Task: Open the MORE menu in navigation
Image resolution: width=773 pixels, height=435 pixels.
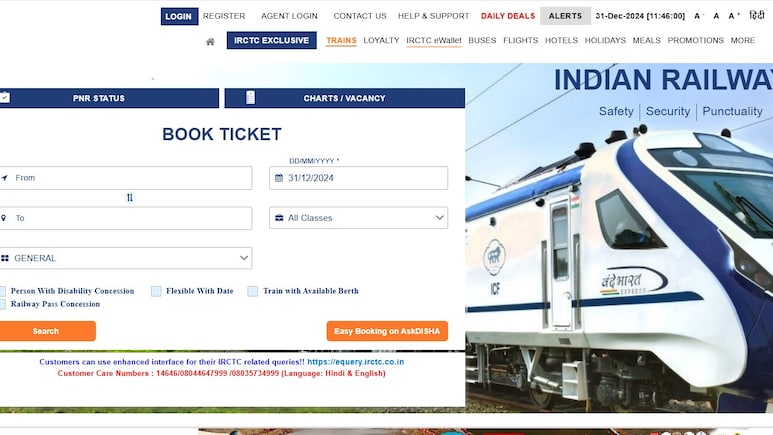Action: (x=742, y=40)
